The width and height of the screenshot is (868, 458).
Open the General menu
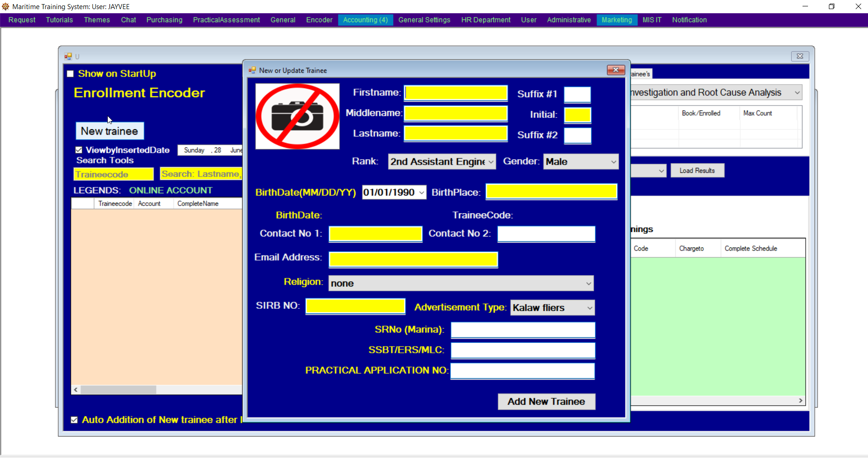click(x=283, y=20)
